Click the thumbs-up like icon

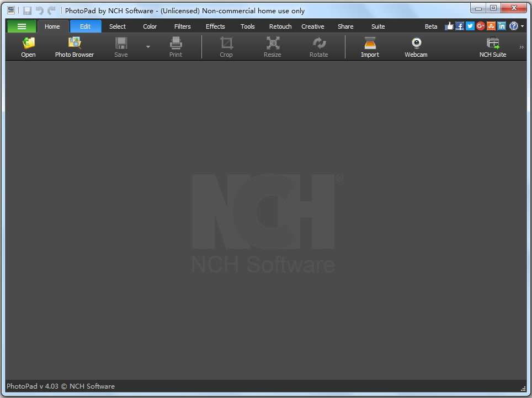[x=449, y=26]
